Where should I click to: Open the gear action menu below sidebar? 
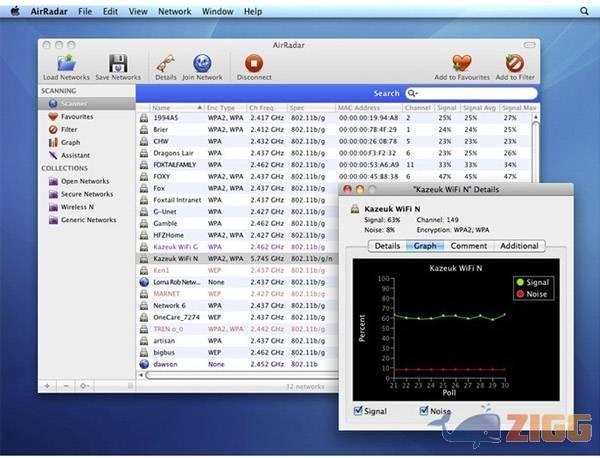[x=85, y=386]
